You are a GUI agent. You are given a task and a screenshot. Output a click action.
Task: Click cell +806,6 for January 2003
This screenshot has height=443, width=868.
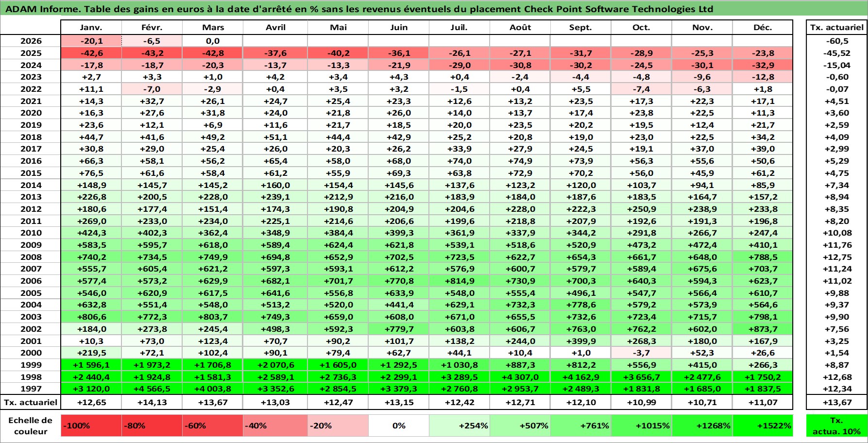pyautogui.click(x=91, y=317)
